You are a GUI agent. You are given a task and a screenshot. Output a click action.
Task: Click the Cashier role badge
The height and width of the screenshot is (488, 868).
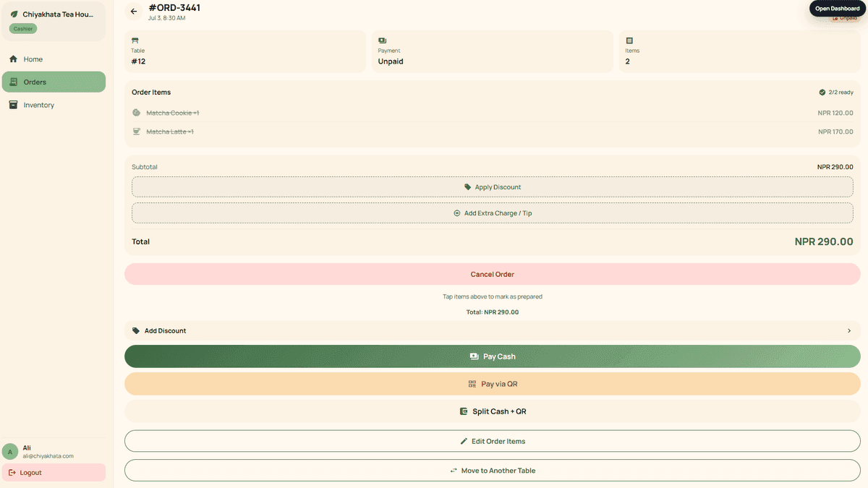click(x=23, y=29)
